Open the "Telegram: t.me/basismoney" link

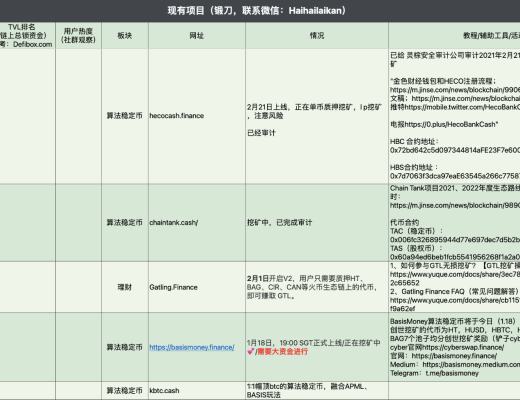click(434, 373)
